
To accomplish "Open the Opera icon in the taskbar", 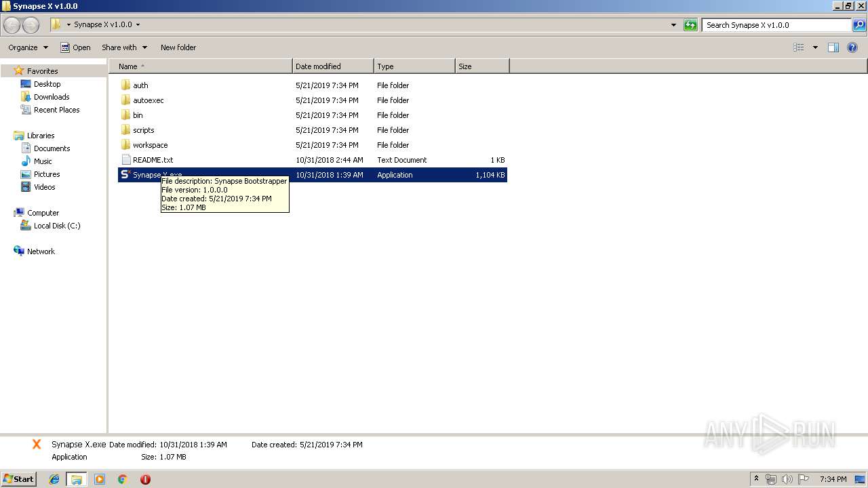I will (145, 479).
